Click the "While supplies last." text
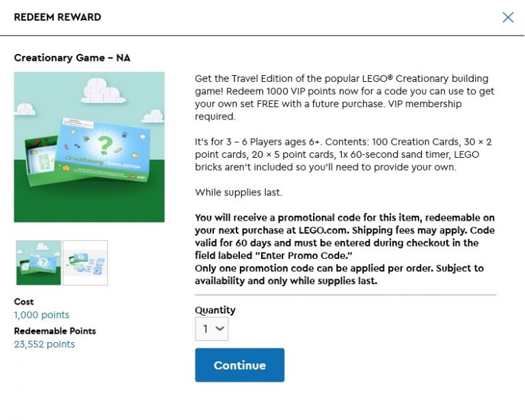The image size is (525, 420). [239, 193]
